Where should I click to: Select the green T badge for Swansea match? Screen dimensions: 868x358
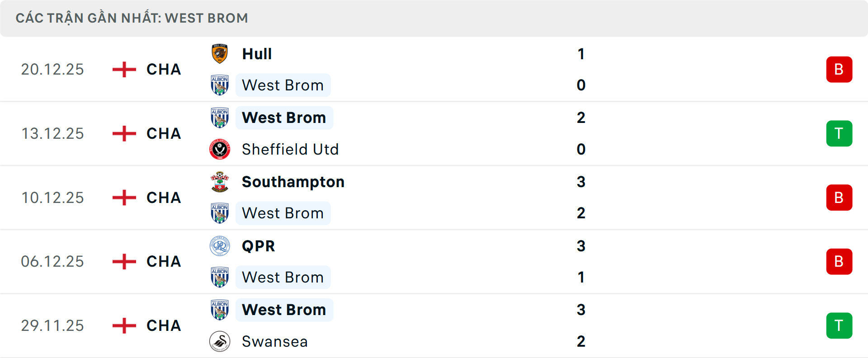pos(840,325)
